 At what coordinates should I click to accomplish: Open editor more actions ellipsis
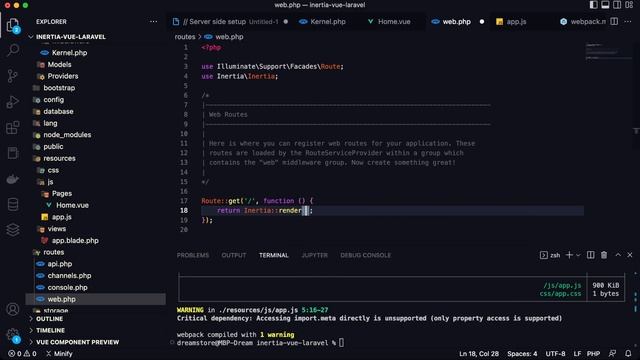click(x=628, y=22)
